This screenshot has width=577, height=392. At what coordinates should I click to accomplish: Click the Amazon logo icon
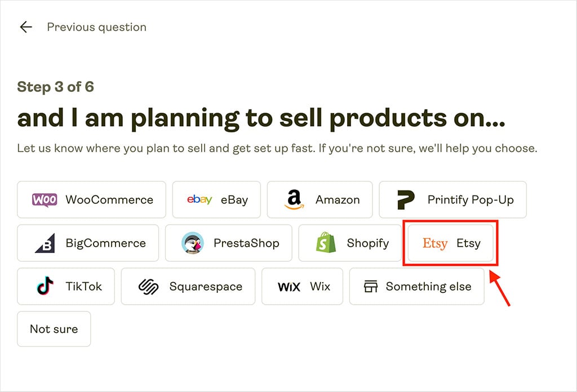[x=294, y=199]
